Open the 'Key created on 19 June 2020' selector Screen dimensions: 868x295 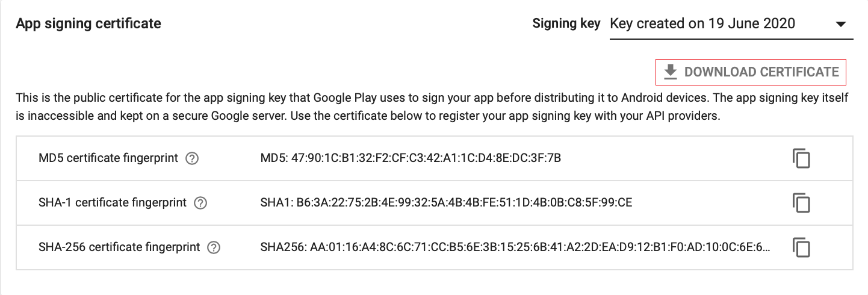tap(731, 24)
